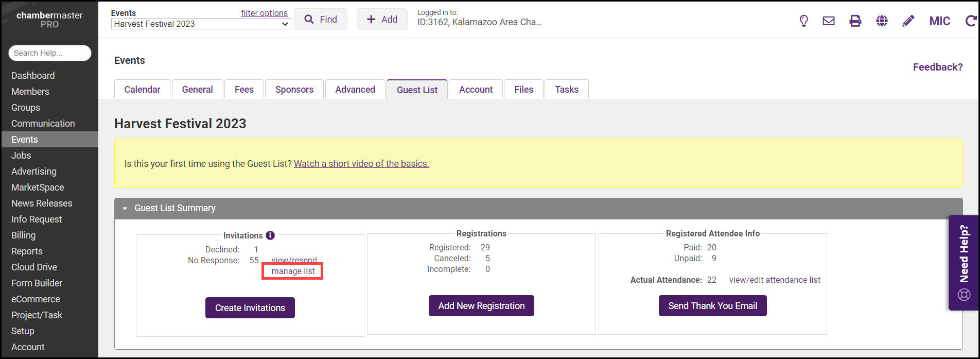Click Send Thank You Email button

pyautogui.click(x=712, y=306)
